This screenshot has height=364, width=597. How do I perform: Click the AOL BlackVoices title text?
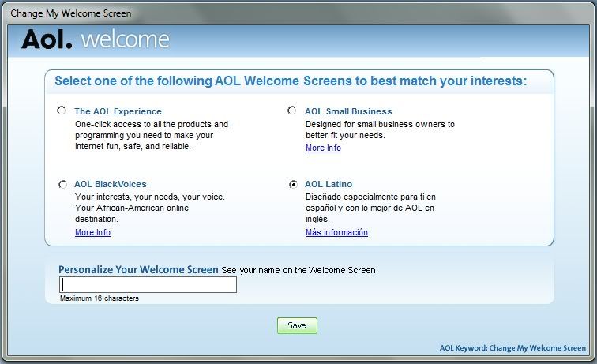point(111,184)
